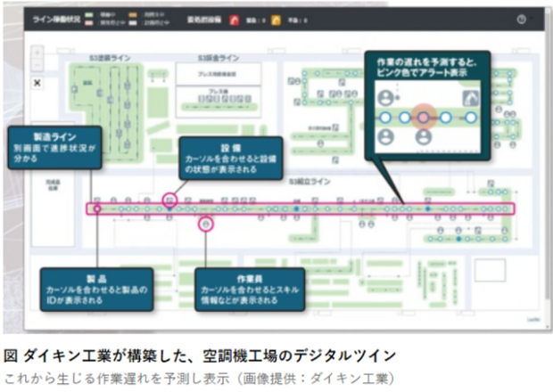Select the pink legend swatch
The width and height of the screenshot is (553, 392).
[x=89, y=23]
